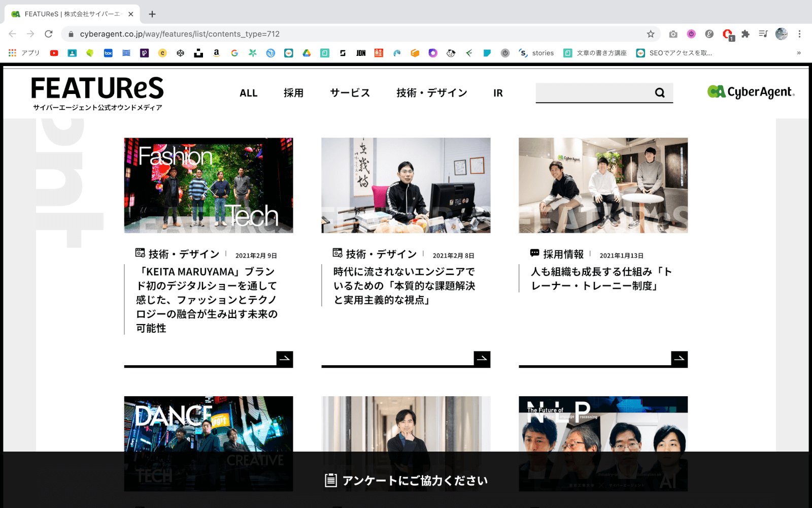This screenshot has height=508, width=812.
Task: Open the purple 'P' bookmark icon
Action: [x=144, y=53]
